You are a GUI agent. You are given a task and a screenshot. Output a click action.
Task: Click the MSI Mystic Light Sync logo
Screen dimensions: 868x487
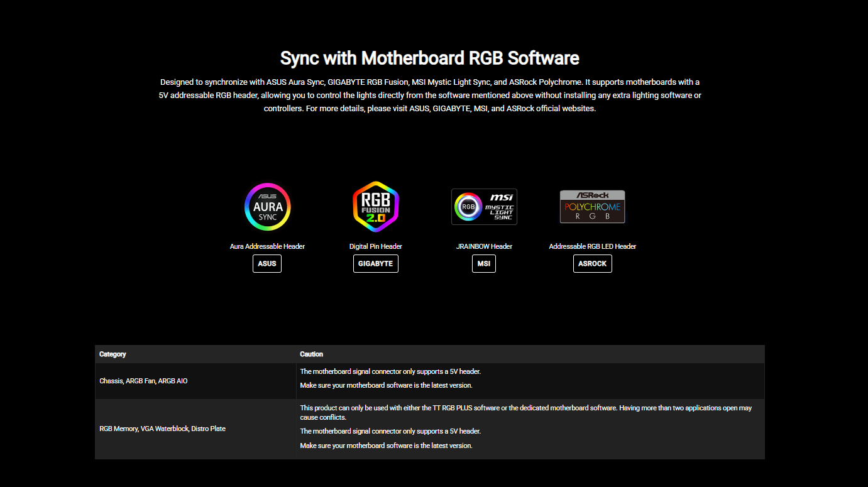(484, 207)
